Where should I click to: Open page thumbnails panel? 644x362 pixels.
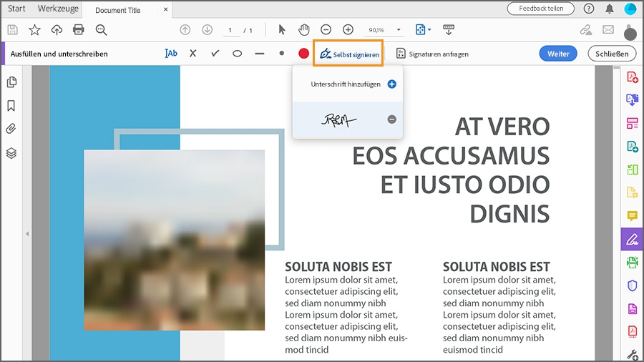11,82
